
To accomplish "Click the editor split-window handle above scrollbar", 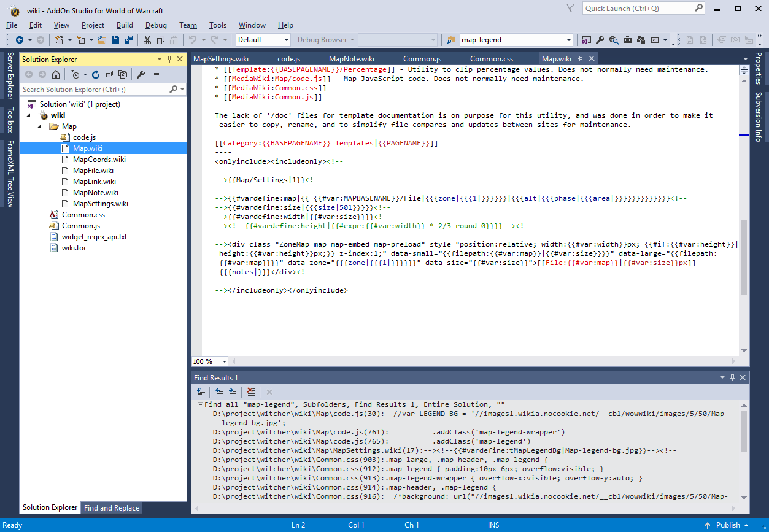I will click(744, 71).
